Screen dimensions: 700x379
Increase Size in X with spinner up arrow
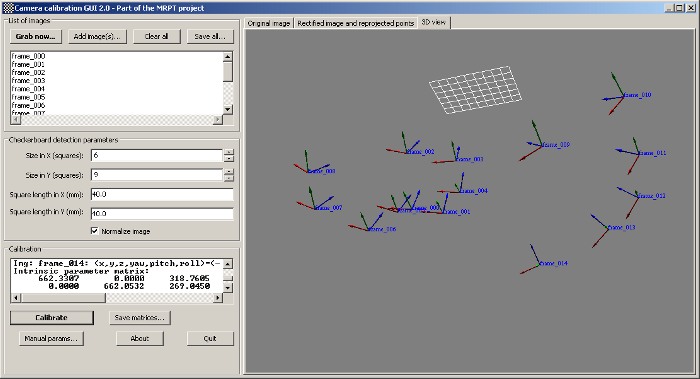[229, 152]
